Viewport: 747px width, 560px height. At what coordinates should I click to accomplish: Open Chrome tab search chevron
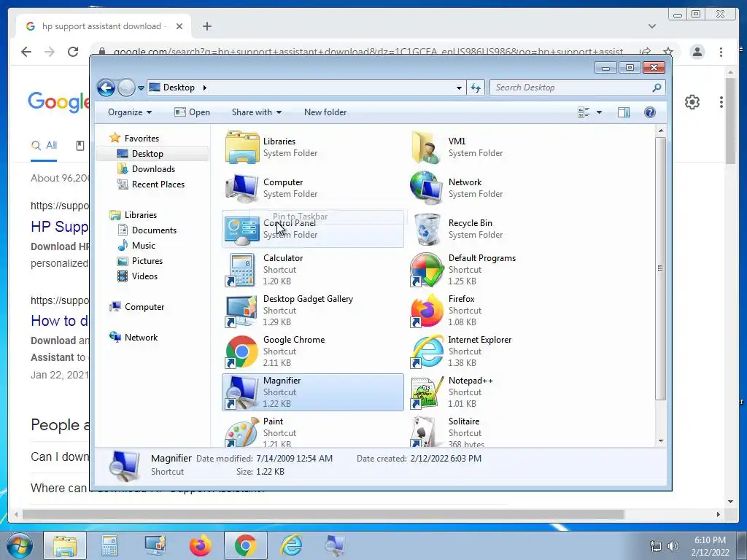(x=652, y=26)
